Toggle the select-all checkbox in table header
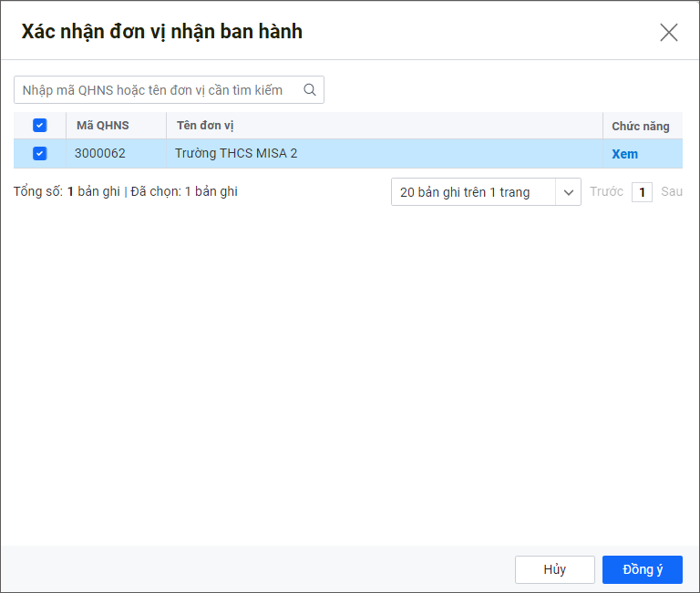This screenshot has height=593, width=700. [x=39, y=126]
